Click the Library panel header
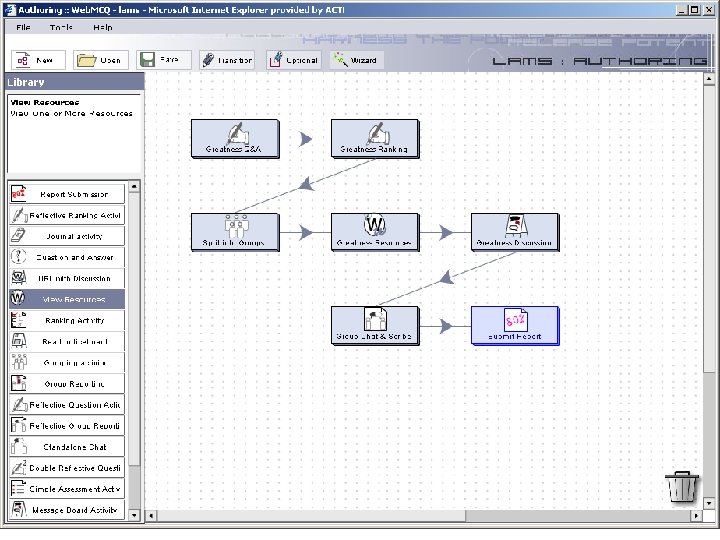 (74, 82)
